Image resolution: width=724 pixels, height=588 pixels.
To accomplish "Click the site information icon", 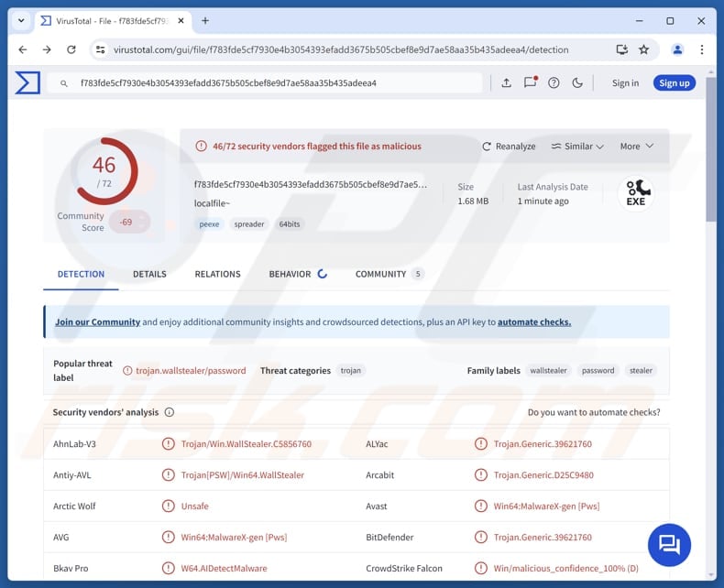I will 100,49.
